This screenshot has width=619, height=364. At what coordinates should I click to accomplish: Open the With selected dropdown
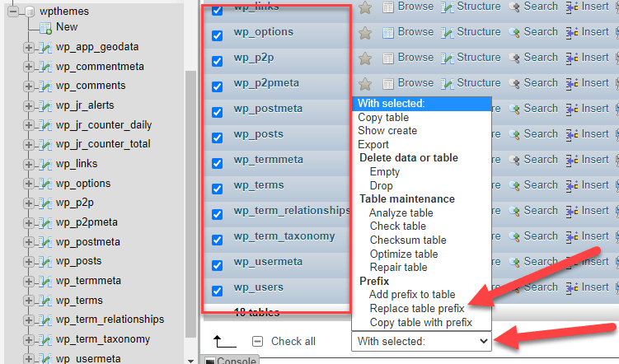421,341
